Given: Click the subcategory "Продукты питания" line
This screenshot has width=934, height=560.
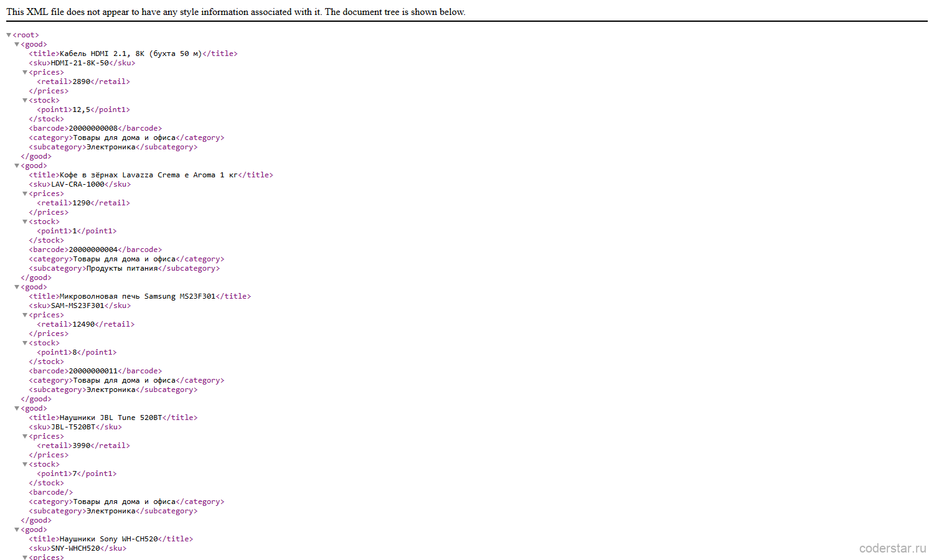Looking at the screenshot, I should 125,268.
